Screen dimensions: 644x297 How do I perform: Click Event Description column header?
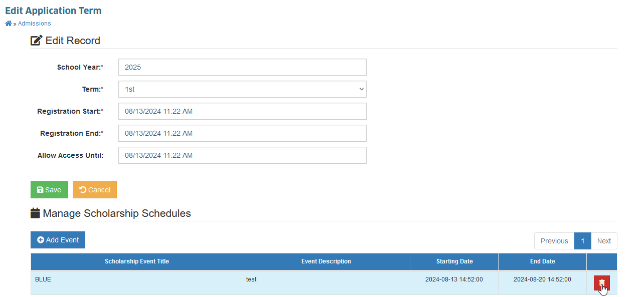click(x=326, y=261)
